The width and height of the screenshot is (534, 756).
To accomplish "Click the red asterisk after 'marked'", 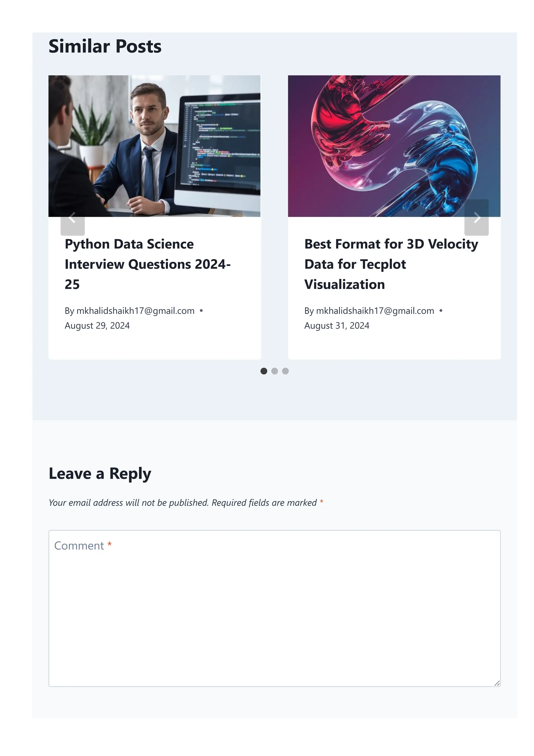I will point(321,501).
